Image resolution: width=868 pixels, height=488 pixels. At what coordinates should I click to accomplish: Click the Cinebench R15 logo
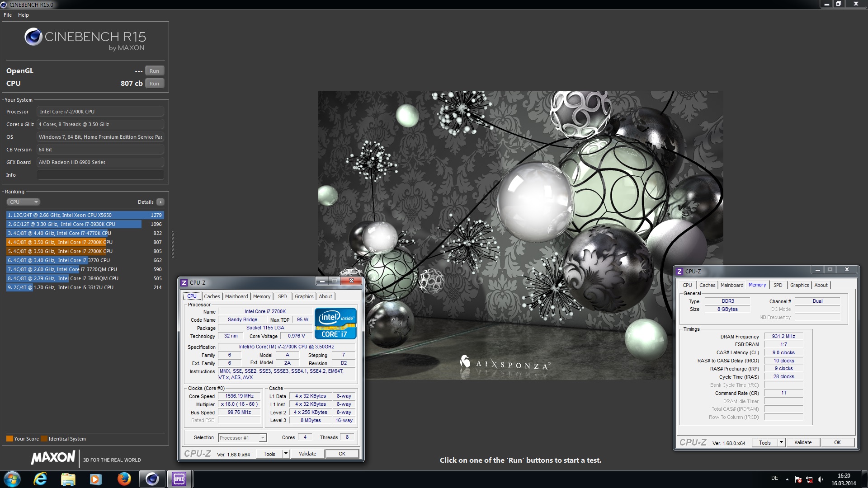85,39
